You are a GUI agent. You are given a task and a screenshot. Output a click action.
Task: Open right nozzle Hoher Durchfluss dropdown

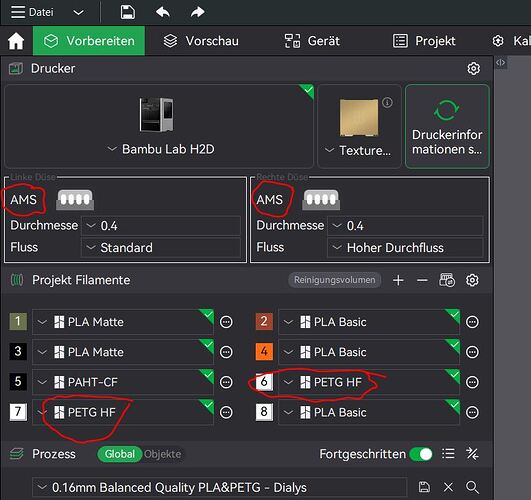point(405,248)
